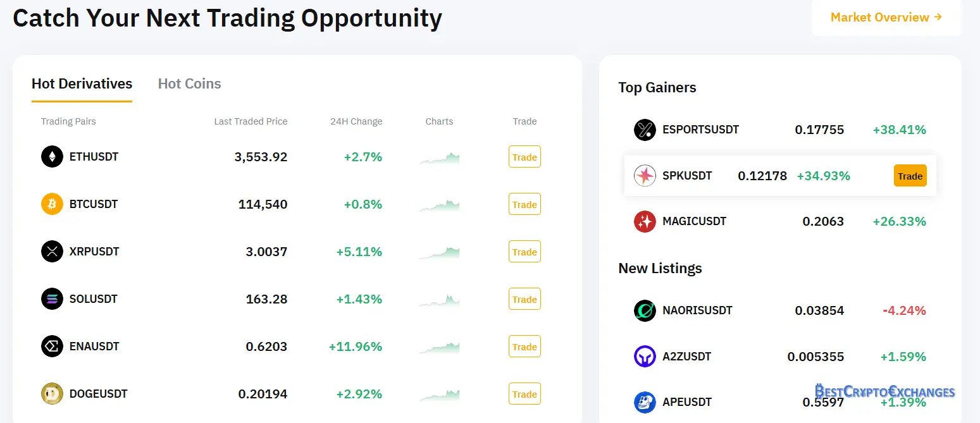
Task: Click the red MAGICUSDT icon
Action: (x=645, y=221)
